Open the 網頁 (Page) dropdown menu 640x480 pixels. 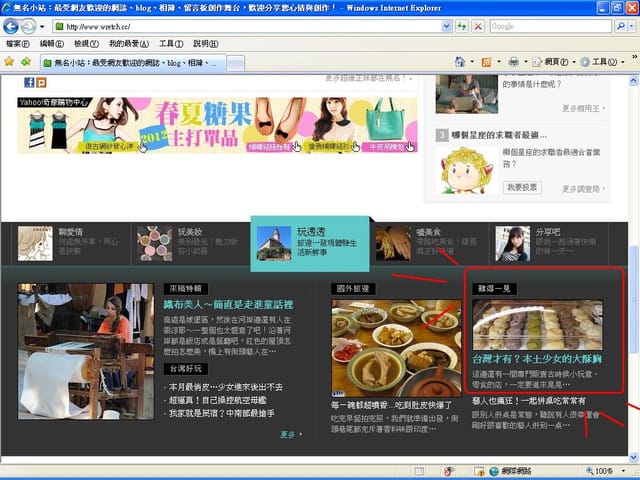tap(548, 62)
